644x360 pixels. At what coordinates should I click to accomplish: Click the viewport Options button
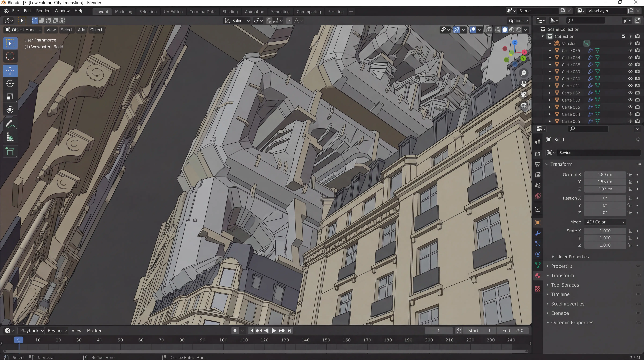(x=518, y=21)
